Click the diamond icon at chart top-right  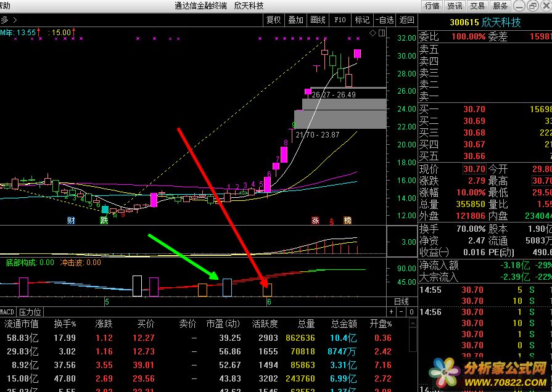coord(373,33)
